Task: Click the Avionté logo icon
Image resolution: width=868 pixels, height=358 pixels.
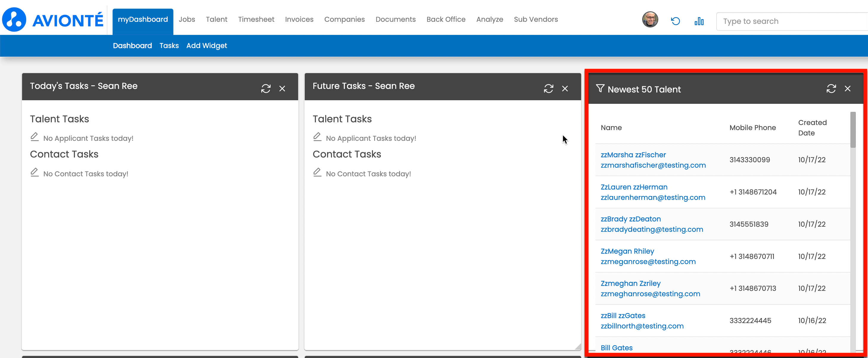Action: coord(14,20)
